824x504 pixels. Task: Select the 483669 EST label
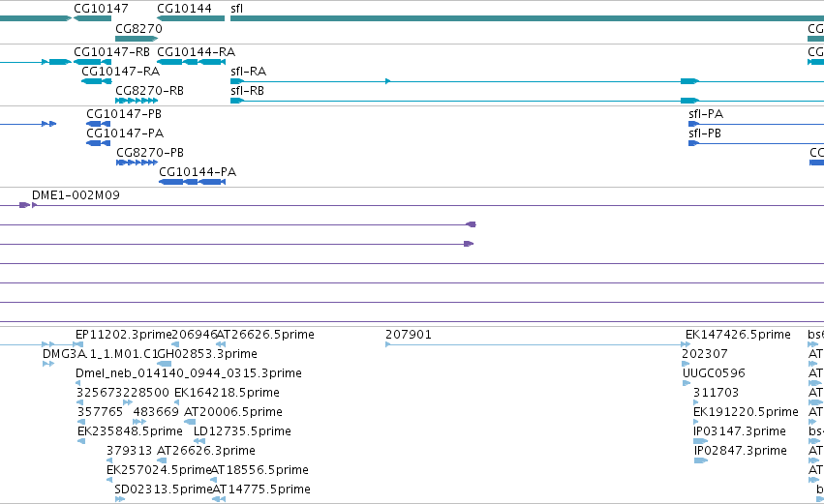pos(156,411)
